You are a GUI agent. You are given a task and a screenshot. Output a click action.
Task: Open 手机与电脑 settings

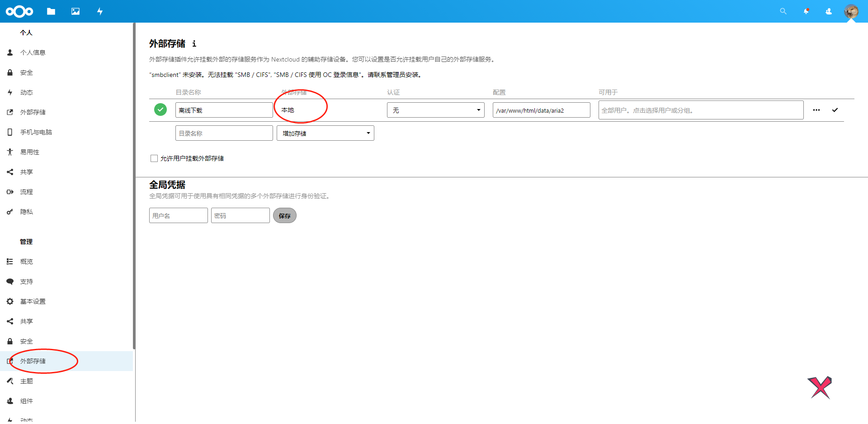(66, 132)
